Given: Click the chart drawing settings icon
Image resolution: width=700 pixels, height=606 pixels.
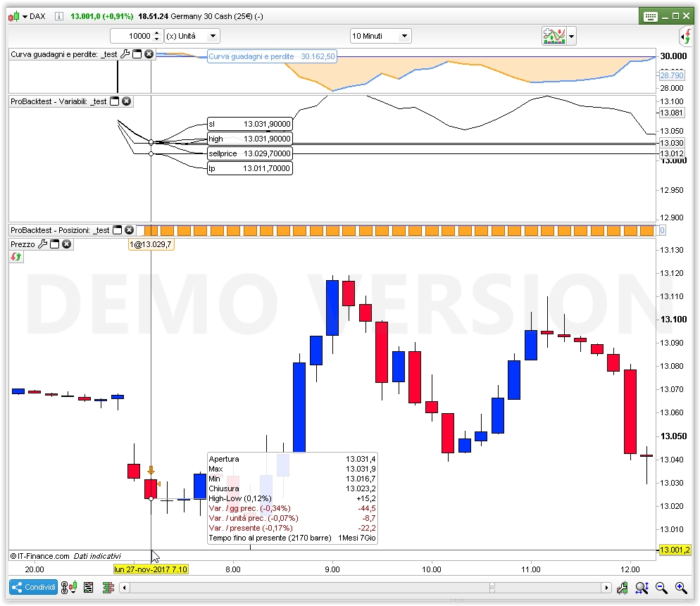Looking at the screenshot, I should tap(623, 588).
